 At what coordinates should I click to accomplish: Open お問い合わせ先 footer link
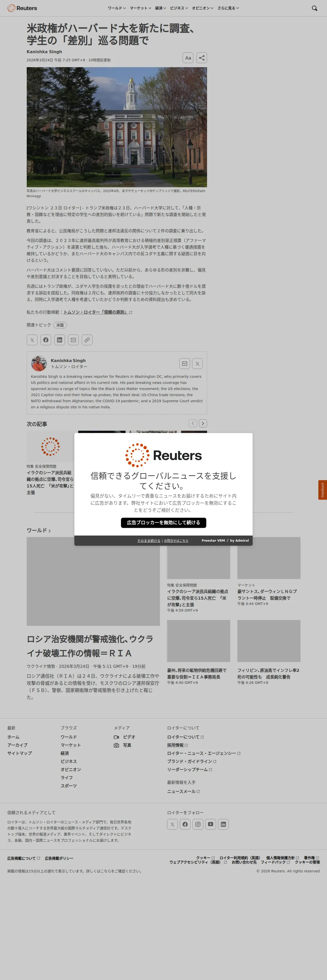[x=244, y=862]
